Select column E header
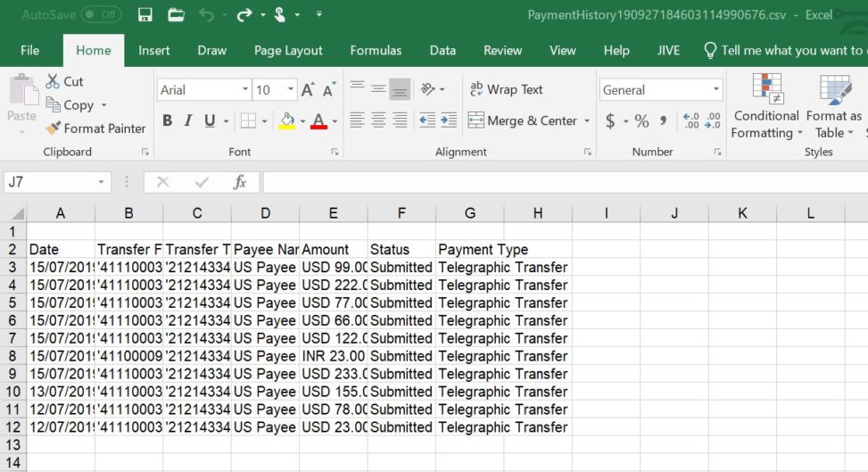The height and width of the screenshot is (472, 868). pyautogui.click(x=333, y=212)
